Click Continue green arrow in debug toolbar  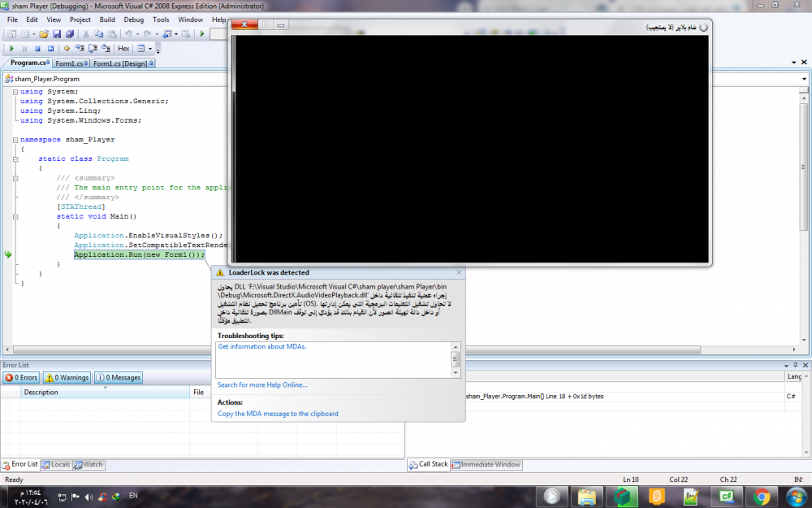11,48
